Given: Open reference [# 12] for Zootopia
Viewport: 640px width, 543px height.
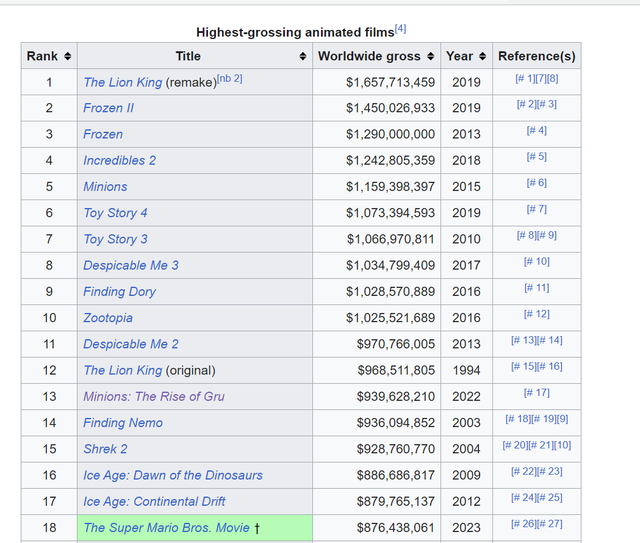Looking at the screenshot, I should coord(537,314).
